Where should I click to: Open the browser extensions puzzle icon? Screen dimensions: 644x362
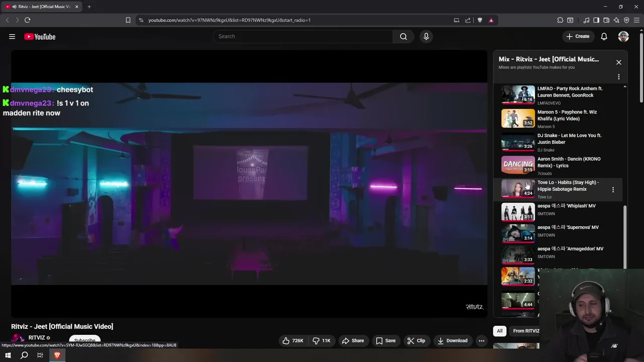(560, 20)
